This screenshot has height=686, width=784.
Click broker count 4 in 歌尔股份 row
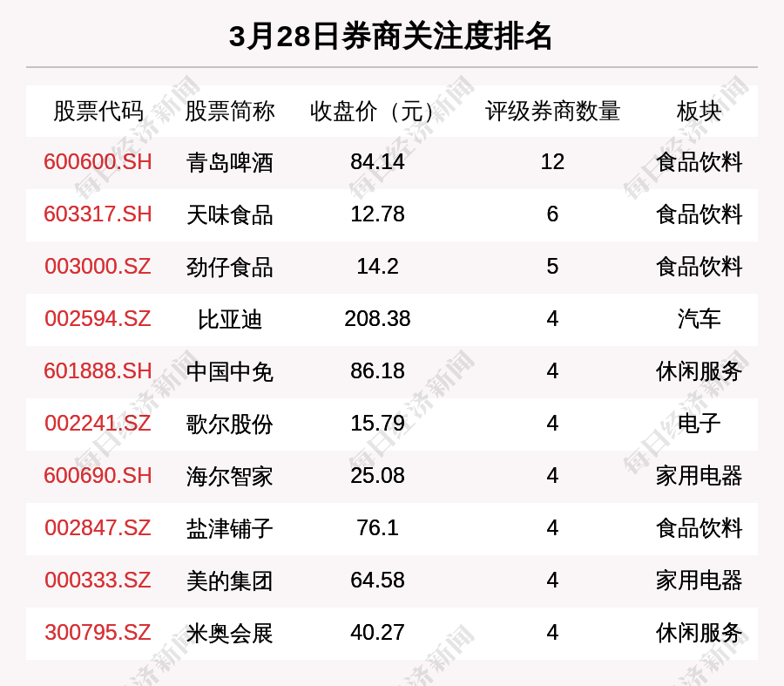coord(552,424)
